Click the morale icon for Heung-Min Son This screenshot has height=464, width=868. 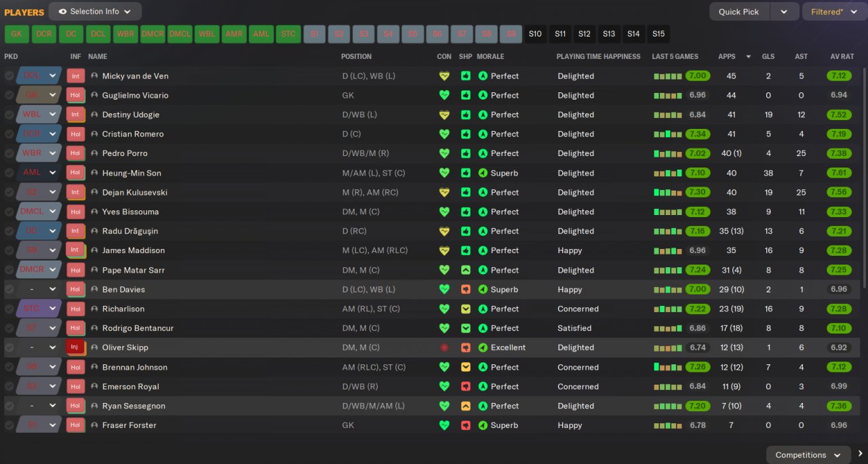pos(483,173)
